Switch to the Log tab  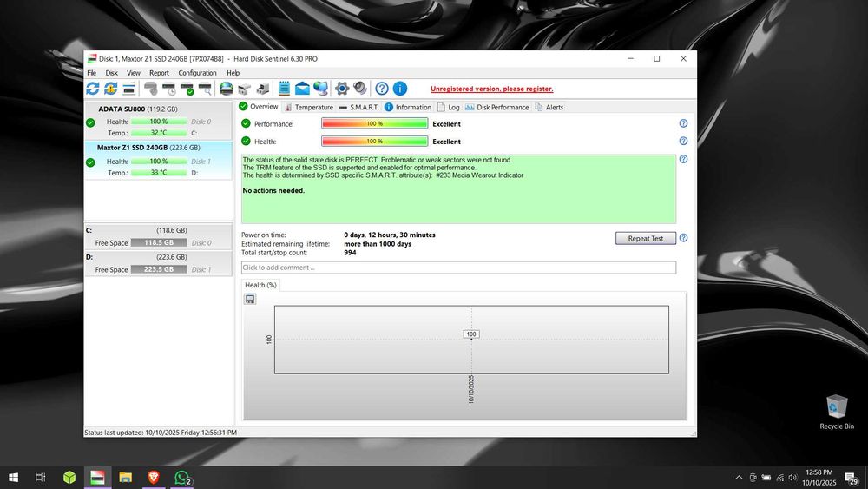coord(449,107)
